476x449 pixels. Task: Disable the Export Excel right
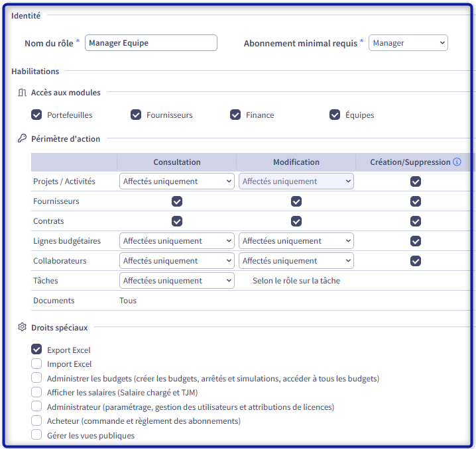tap(36, 349)
